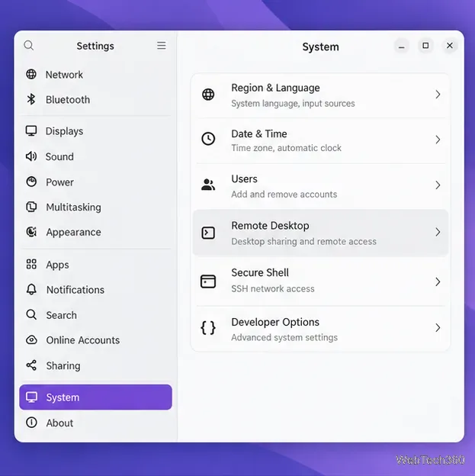Click the Remote Desktop terminal icon

click(208, 233)
